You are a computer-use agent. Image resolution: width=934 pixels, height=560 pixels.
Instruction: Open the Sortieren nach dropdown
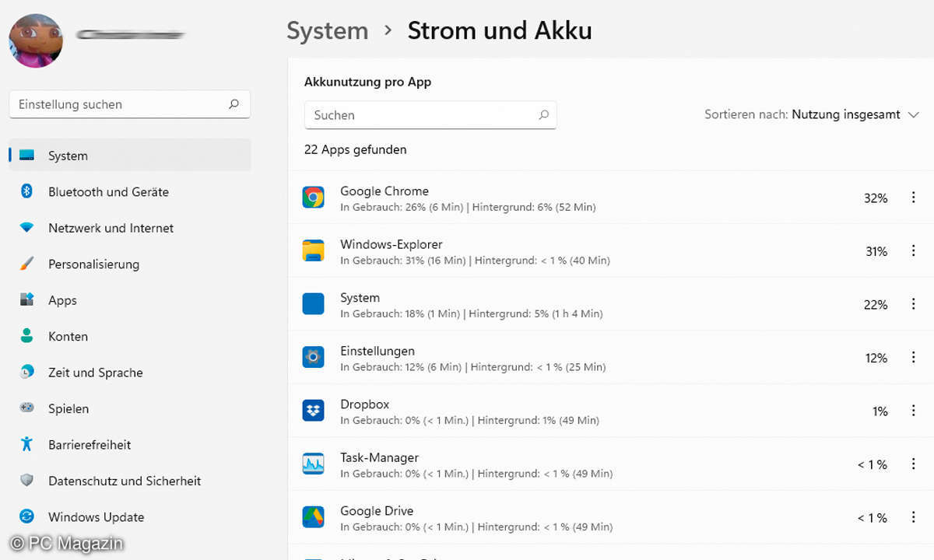coord(813,114)
